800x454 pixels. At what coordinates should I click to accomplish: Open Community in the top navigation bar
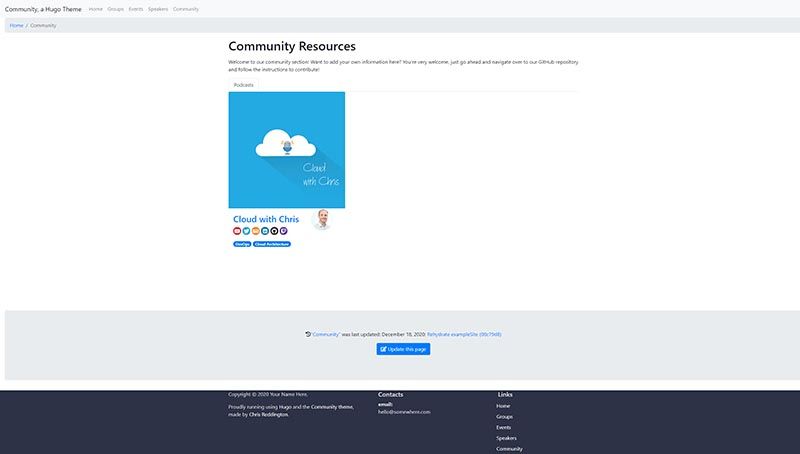tap(186, 9)
